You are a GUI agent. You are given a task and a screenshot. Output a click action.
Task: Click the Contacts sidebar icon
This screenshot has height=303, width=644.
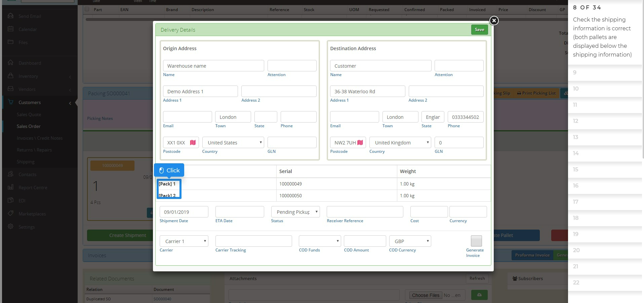11,174
